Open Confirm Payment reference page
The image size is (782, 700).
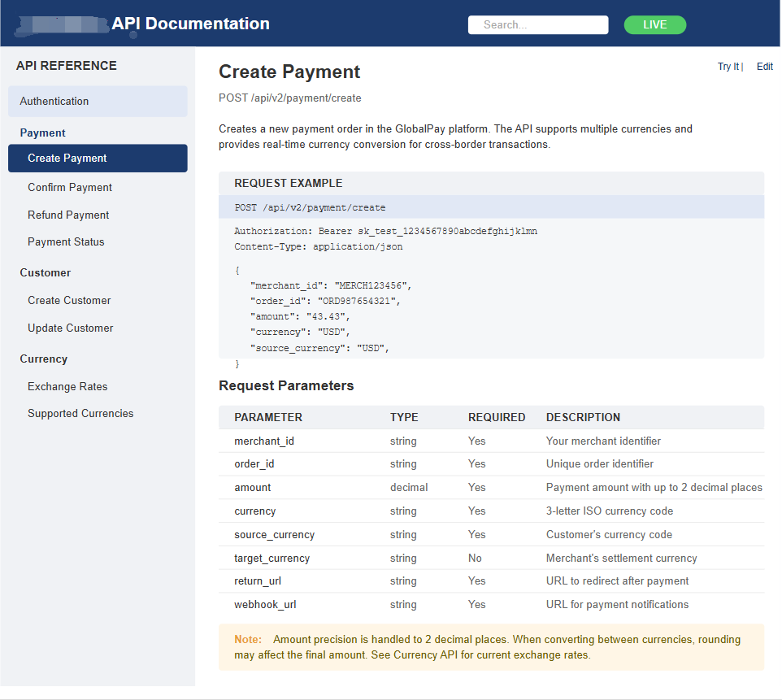[x=70, y=187]
